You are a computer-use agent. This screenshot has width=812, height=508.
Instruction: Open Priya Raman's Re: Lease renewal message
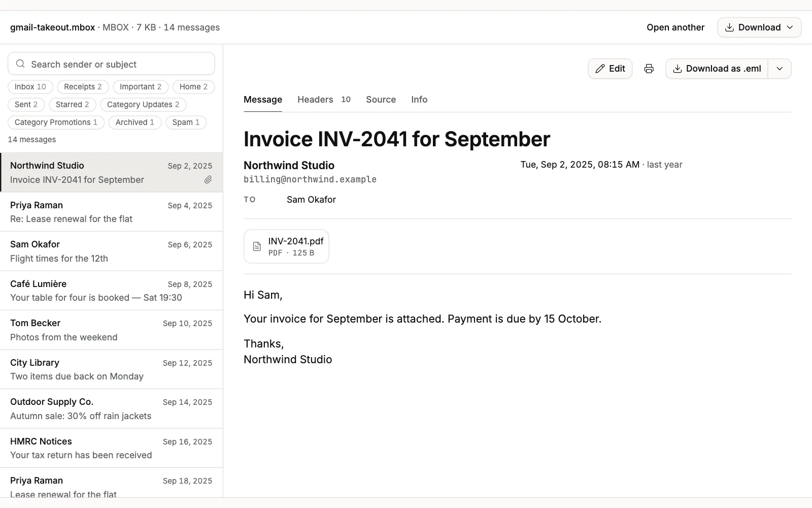click(x=111, y=212)
